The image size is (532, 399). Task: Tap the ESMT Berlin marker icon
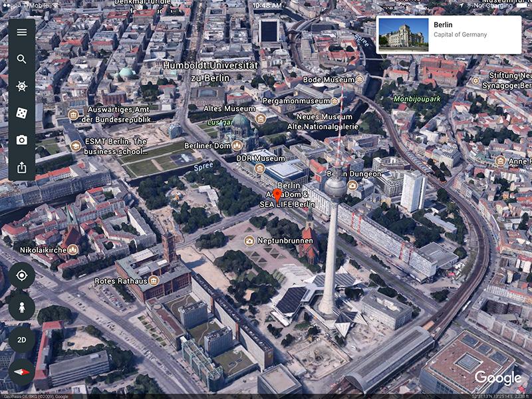[76, 146]
